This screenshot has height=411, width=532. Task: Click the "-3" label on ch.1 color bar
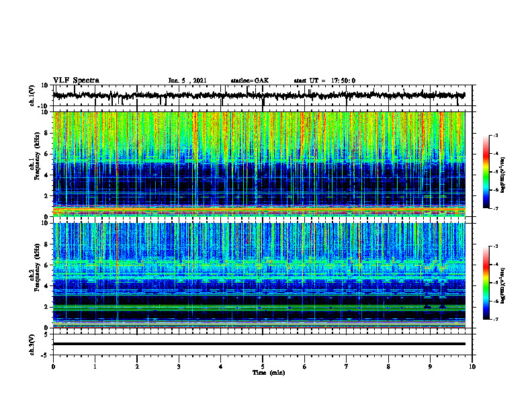[495, 135]
